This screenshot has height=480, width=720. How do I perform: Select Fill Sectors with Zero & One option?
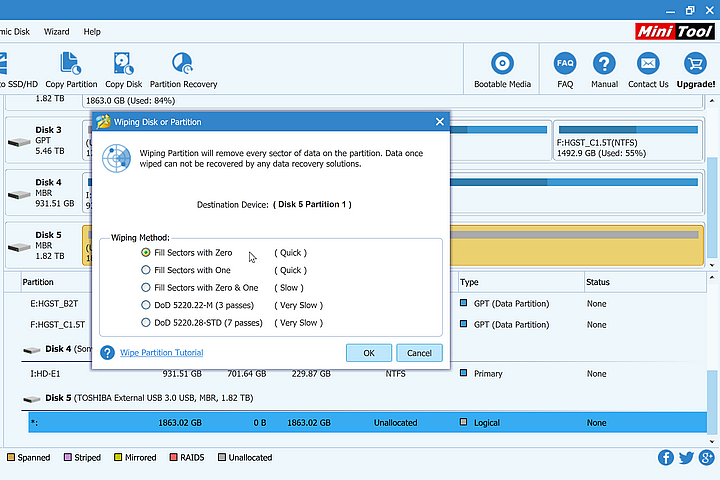pyautogui.click(x=146, y=287)
